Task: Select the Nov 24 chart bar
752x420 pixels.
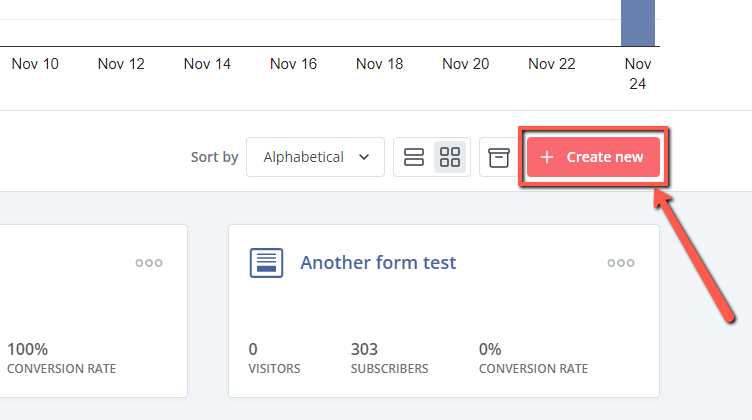Action: (638, 23)
